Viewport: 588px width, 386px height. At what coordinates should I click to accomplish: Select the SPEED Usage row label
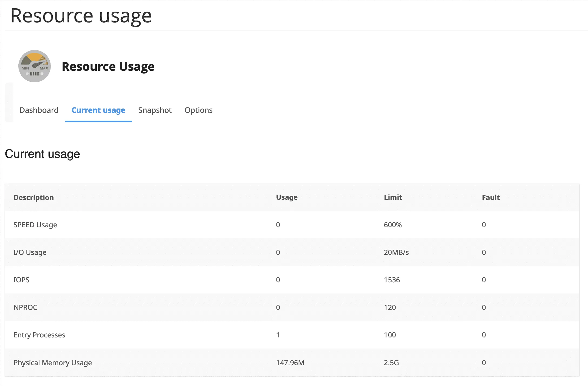35,225
